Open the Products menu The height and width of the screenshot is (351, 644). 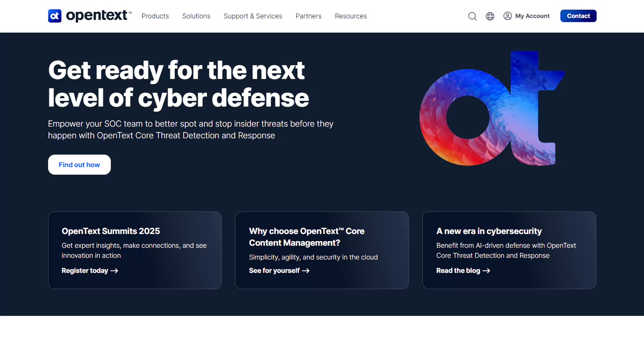(x=155, y=16)
